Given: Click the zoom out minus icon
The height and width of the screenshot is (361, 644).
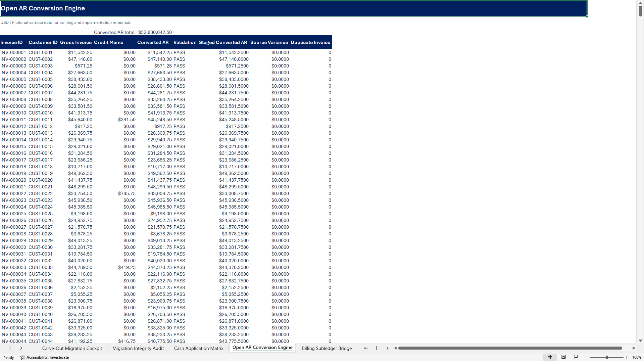Looking at the screenshot, I should coord(587,357).
